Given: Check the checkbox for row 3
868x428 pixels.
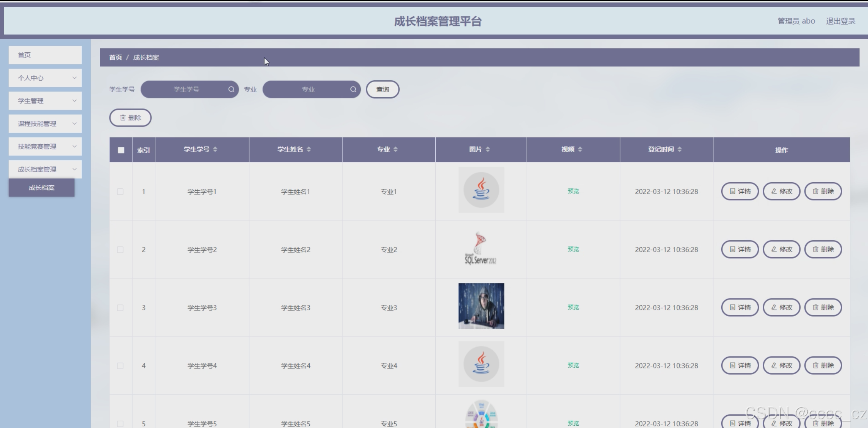Looking at the screenshot, I should pyautogui.click(x=120, y=308).
